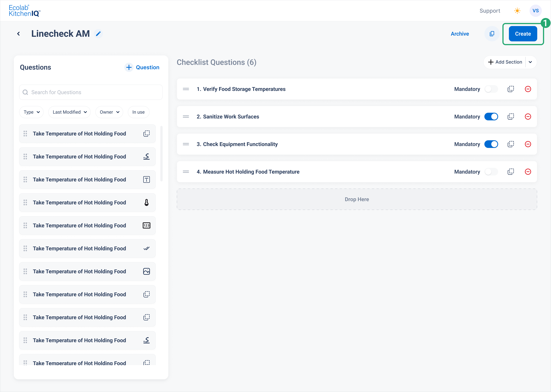Viewport: 551px width, 392px height.
Task: Select the "1. Verify Food Storage Temperatures" title
Action: point(241,89)
